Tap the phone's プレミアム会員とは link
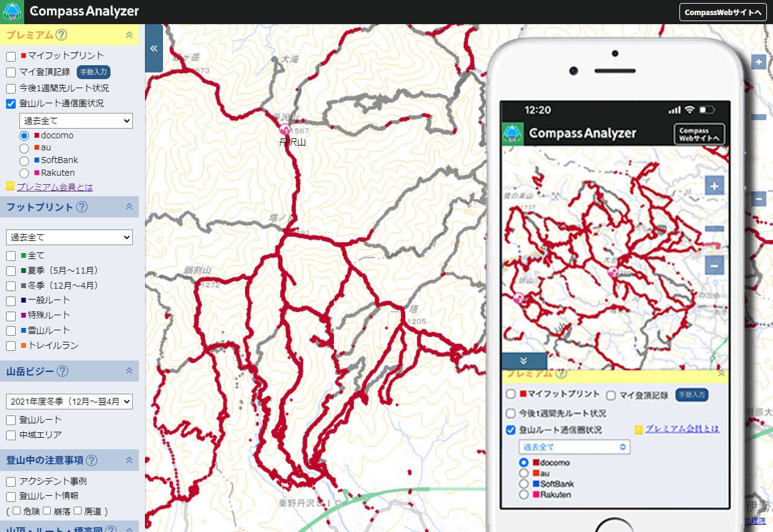773x532 pixels. pos(682,429)
